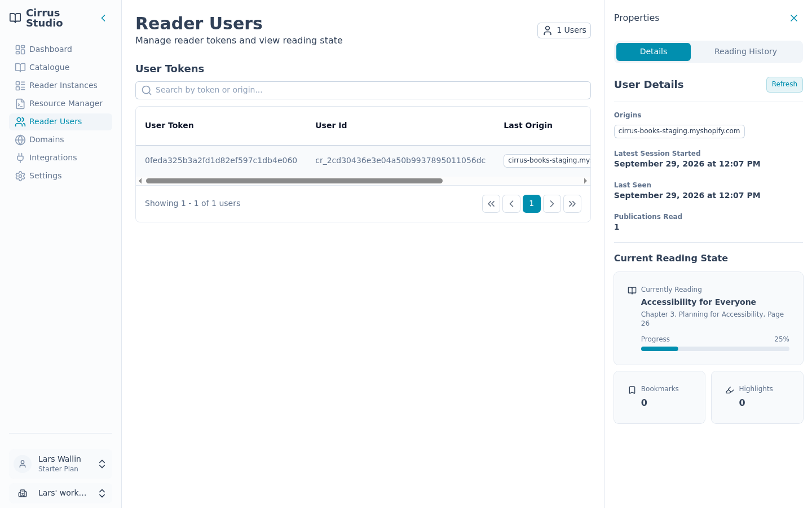Go to the previous page of users
This screenshot has height=508, width=812.
[x=511, y=204]
